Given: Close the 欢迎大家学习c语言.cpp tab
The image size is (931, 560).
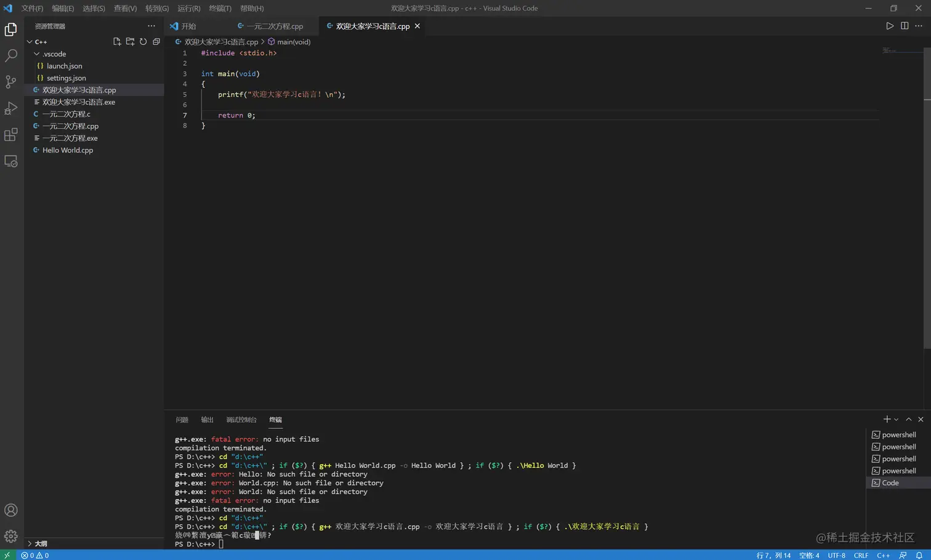Looking at the screenshot, I should click(x=417, y=26).
